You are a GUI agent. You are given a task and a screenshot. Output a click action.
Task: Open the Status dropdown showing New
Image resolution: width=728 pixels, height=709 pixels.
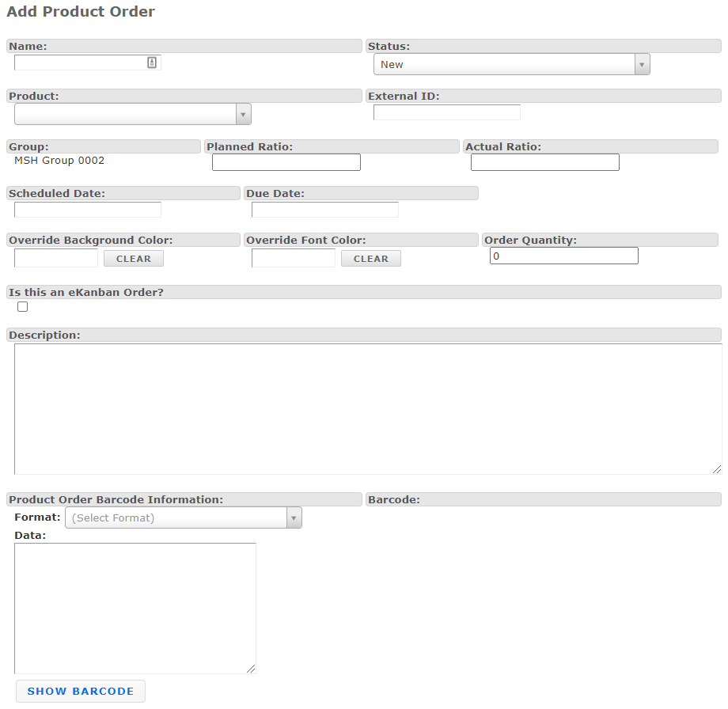click(512, 65)
